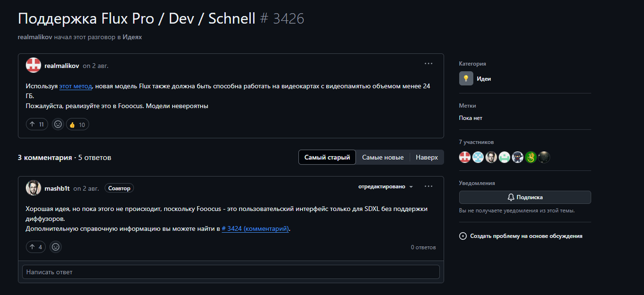Follow the 'этот метод' link
The height and width of the screenshot is (295, 644).
point(76,86)
